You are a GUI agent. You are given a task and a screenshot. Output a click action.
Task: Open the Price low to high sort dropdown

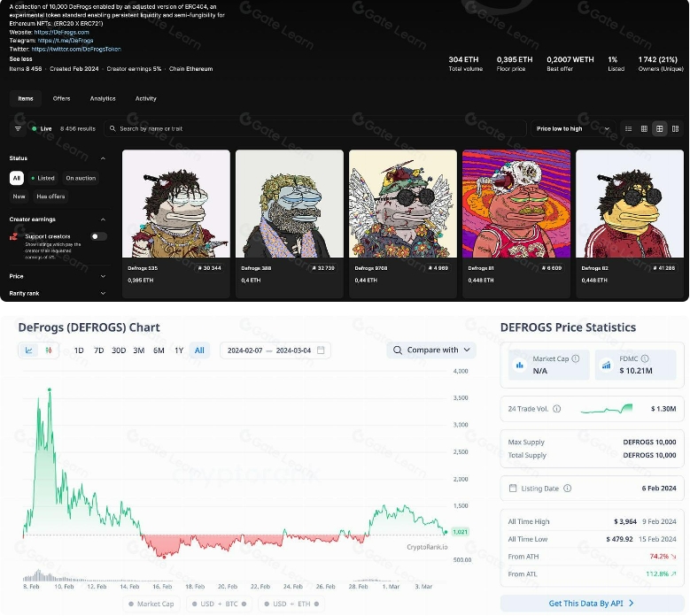[573, 129]
